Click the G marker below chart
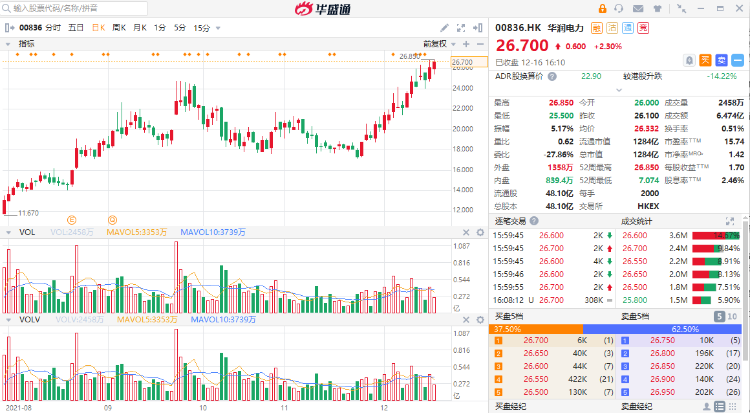 (x=112, y=220)
